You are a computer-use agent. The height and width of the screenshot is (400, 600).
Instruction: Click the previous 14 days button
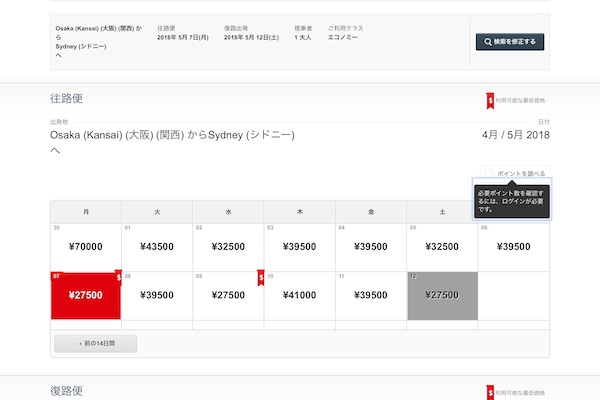click(x=96, y=343)
